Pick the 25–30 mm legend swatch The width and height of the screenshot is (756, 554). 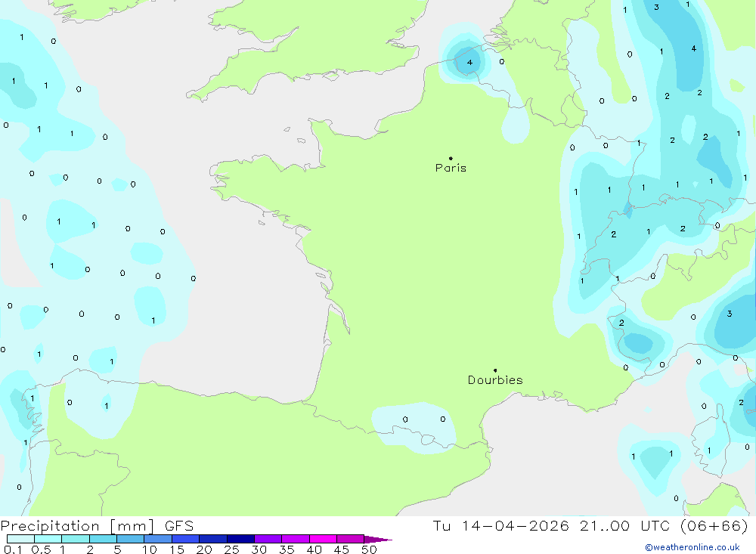click(240, 539)
